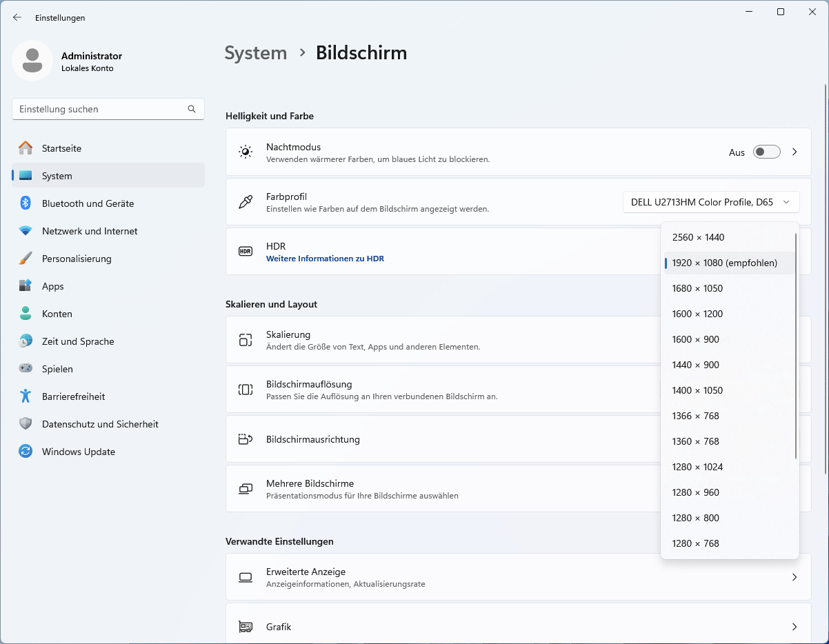
Task: Go to System breadcrumb
Action: pyautogui.click(x=255, y=53)
